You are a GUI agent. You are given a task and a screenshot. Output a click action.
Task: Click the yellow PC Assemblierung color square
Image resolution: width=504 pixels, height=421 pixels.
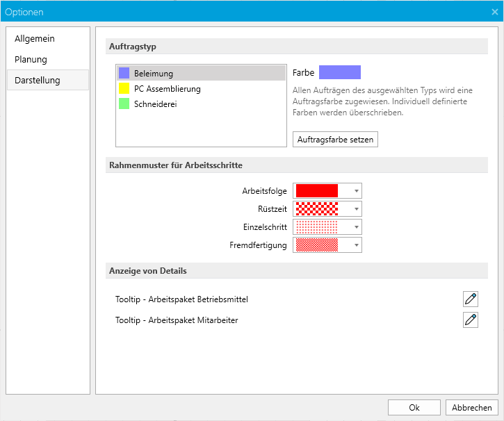124,89
